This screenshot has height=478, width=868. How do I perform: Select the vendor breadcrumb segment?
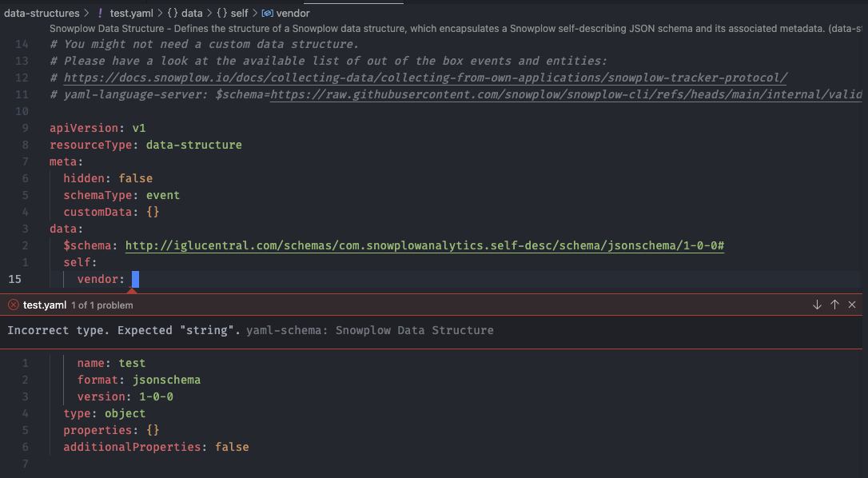[293, 13]
